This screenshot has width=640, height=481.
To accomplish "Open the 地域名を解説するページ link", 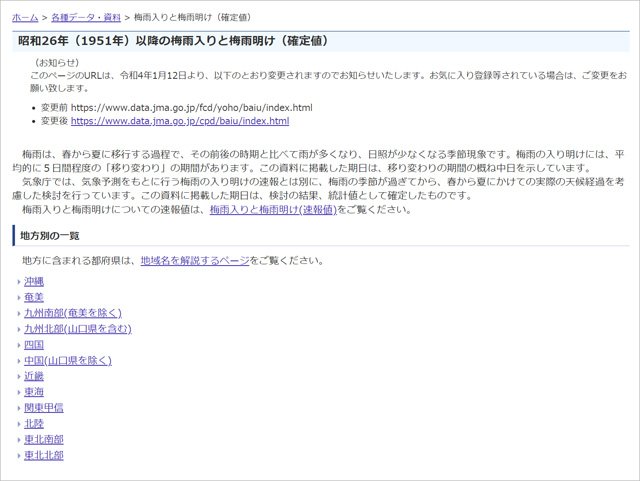I will click(194, 261).
